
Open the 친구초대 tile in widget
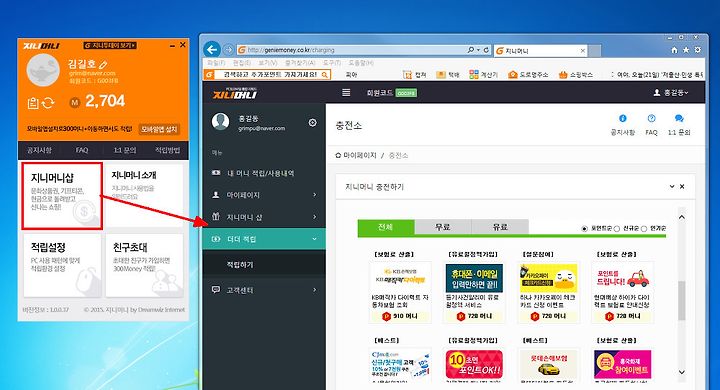144,265
